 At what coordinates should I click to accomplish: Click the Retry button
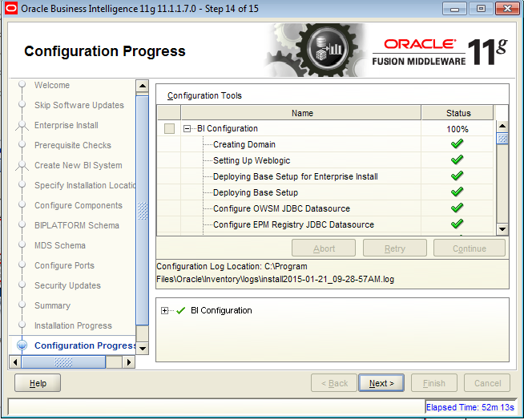(x=395, y=248)
